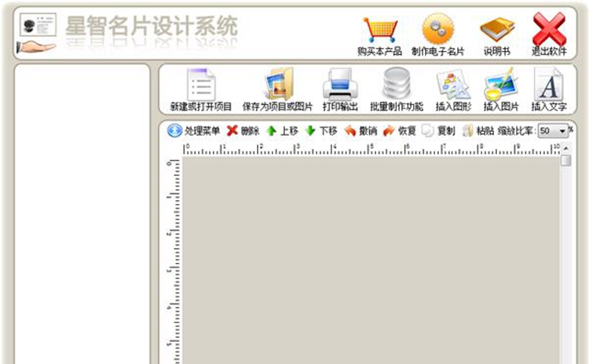Select 插入文字 letter A icon
This screenshot has width=589, height=364.
pyautogui.click(x=549, y=84)
